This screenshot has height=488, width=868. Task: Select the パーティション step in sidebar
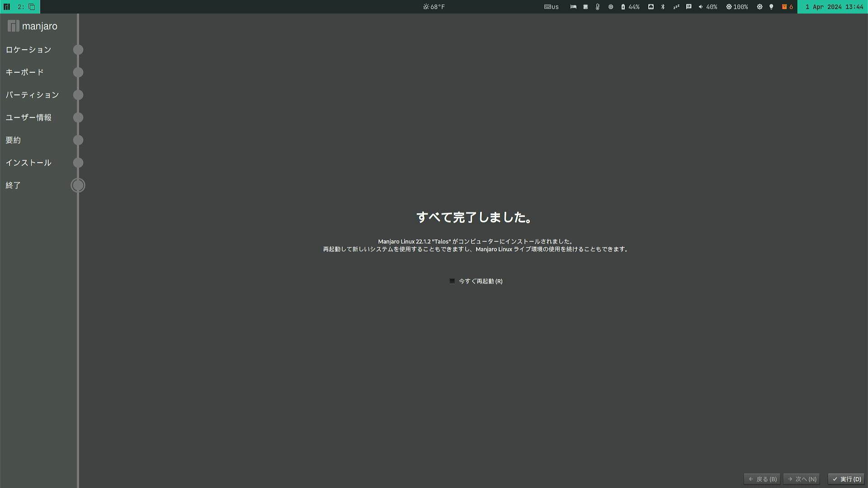pyautogui.click(x=33, y=95)
